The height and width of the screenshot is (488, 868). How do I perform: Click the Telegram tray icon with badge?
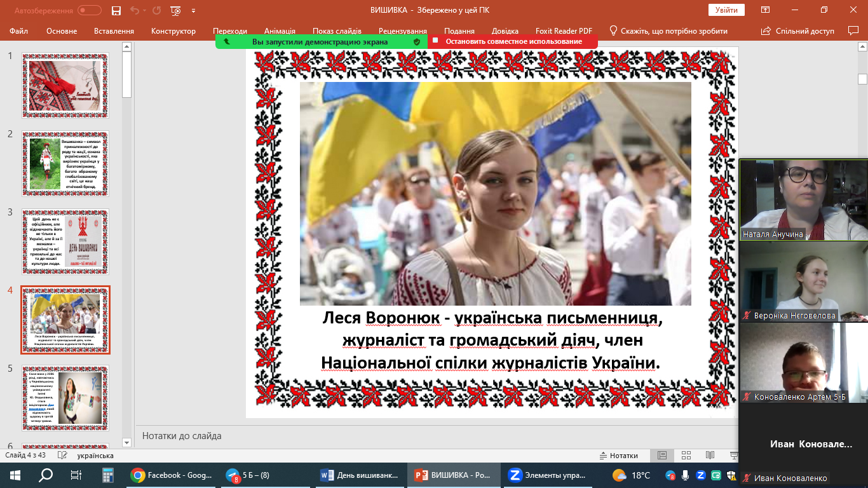click(x=671, y=475)
